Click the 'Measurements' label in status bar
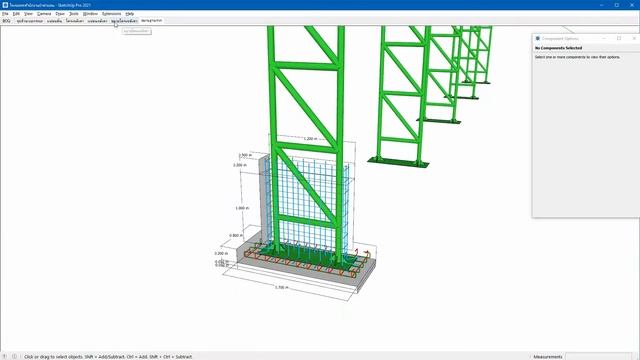Screen dimensions: 640x360 pos(548,357)
